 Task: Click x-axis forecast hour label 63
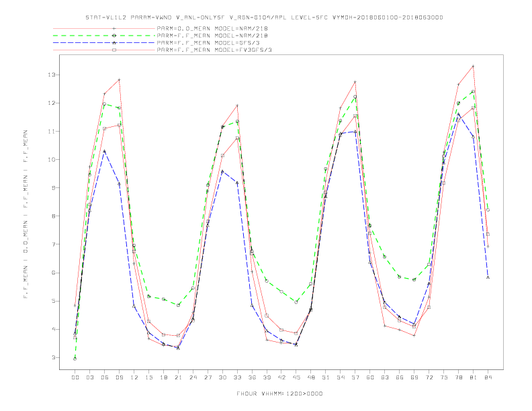(385, 377)
